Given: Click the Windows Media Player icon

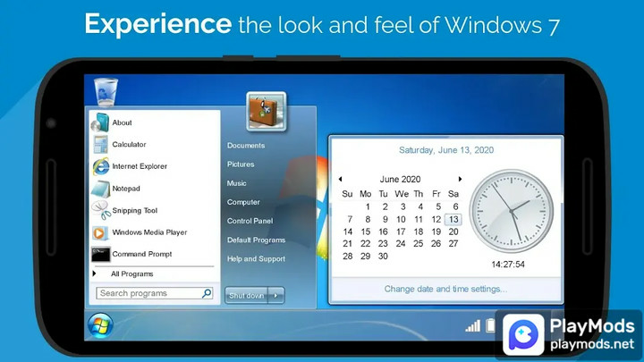Looking at the screenshot, I should (x=100, y=232).
